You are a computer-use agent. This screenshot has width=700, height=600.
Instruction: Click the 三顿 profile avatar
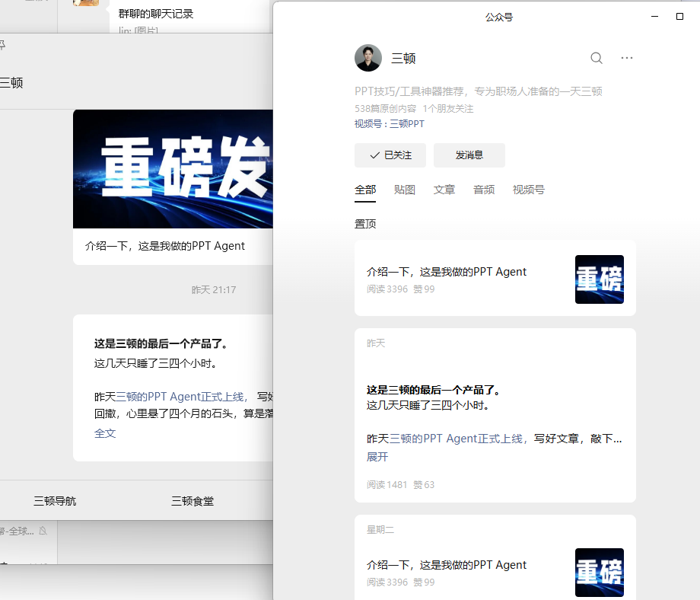point(368,58)
